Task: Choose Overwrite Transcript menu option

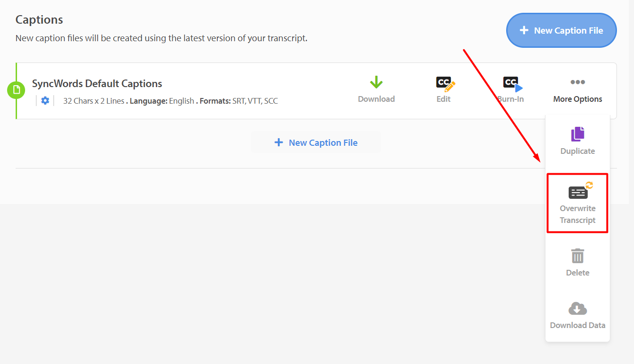Action: pos(578,203)
